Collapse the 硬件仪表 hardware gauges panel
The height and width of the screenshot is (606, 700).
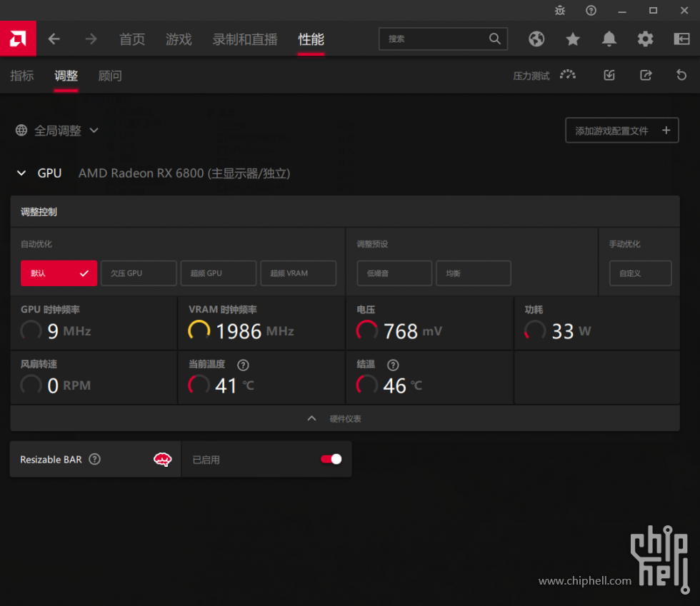[345, 418]
